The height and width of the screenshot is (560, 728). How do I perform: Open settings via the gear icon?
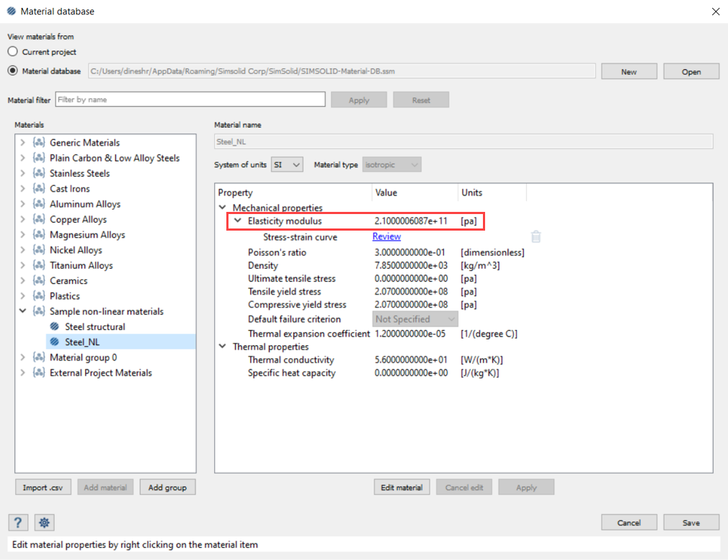[44, 523]
